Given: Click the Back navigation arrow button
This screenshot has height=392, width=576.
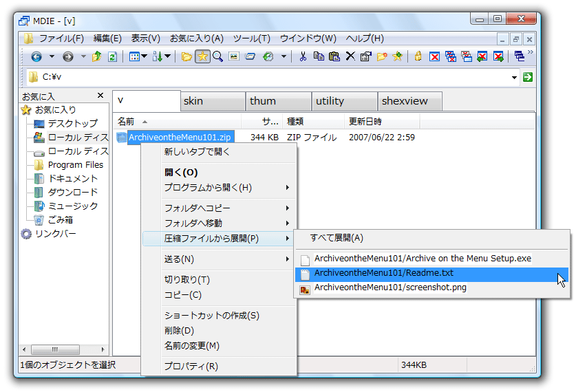Looking at the screenshot, I should (x=36, y=56).
